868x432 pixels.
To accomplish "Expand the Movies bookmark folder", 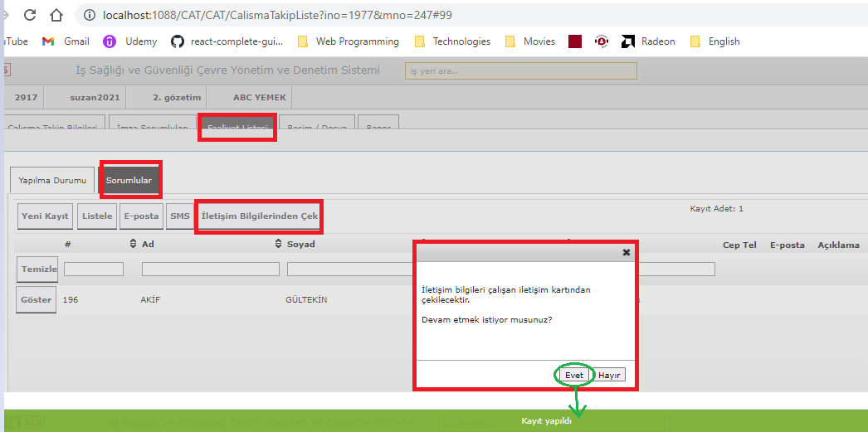I will (x=529, y=41).
